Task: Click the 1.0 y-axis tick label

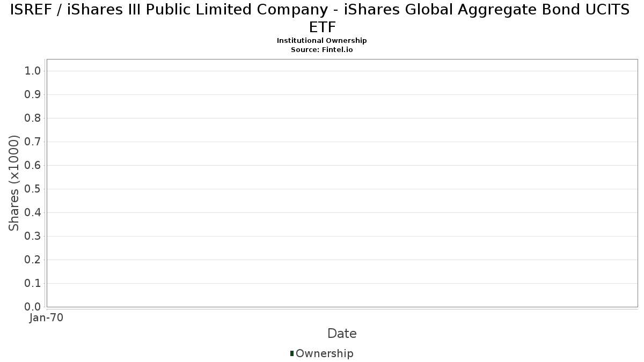Action: click(x=33, y=71)
